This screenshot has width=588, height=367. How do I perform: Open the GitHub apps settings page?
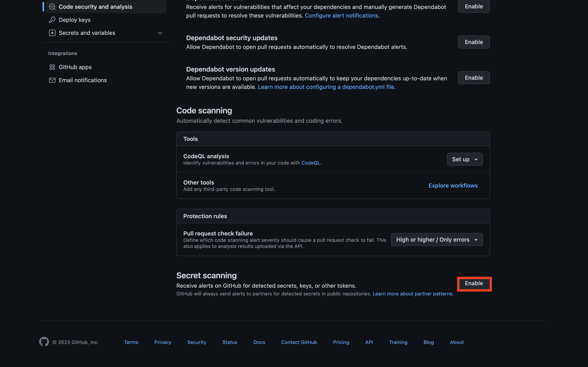pos(75,67)
